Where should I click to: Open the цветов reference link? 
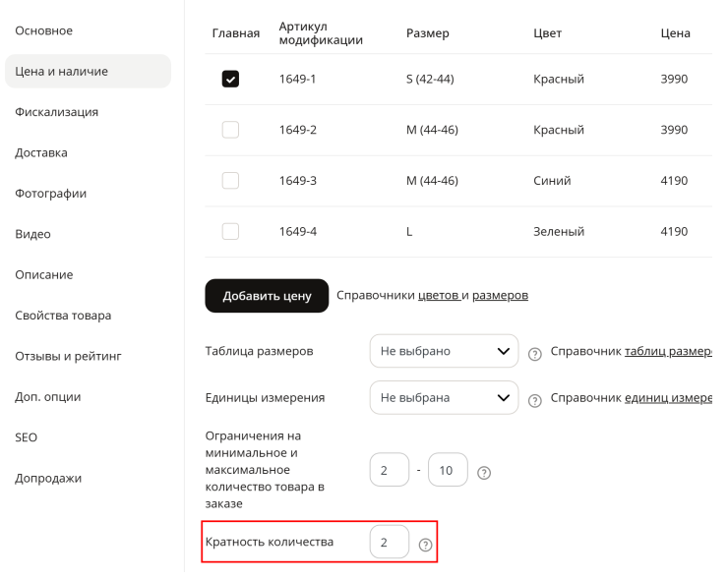[x=439, y=296]
